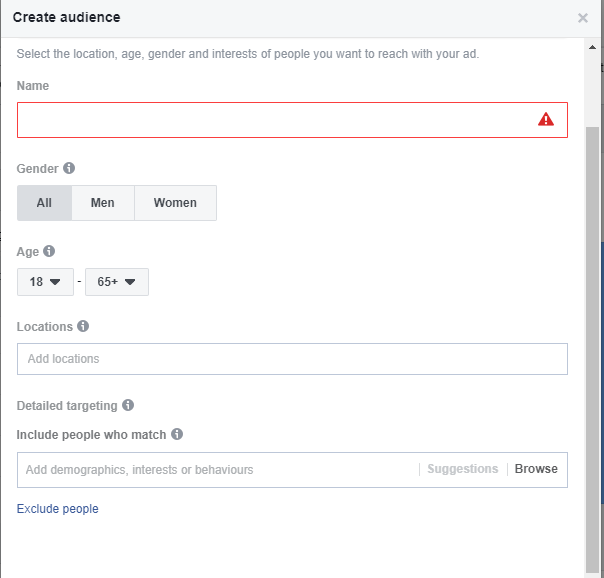Click the Age info icon
604x578 pixels.
coord(49,251)
